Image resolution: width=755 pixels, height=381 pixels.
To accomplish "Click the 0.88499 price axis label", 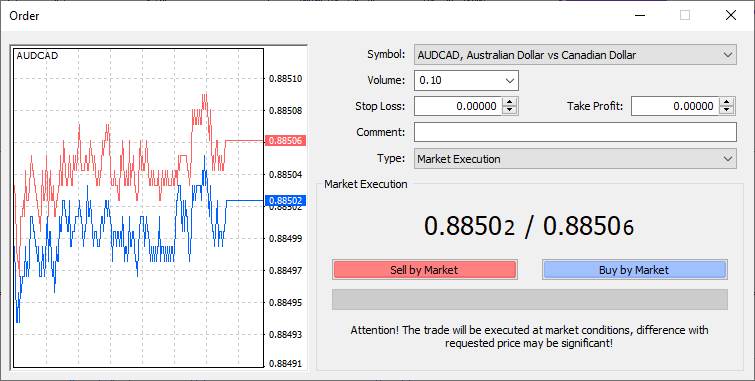I will coord(286,238).
